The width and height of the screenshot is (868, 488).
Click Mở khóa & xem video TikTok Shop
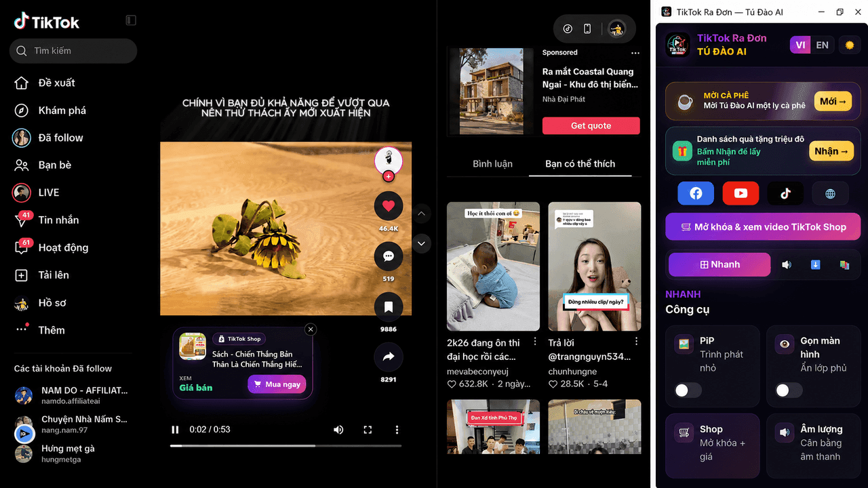pyautogui.click(x=763, y=227)
